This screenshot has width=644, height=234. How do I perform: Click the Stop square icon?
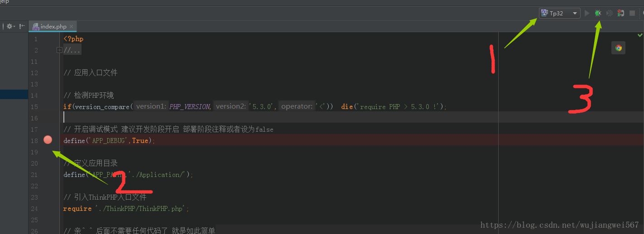pos(632,13)
